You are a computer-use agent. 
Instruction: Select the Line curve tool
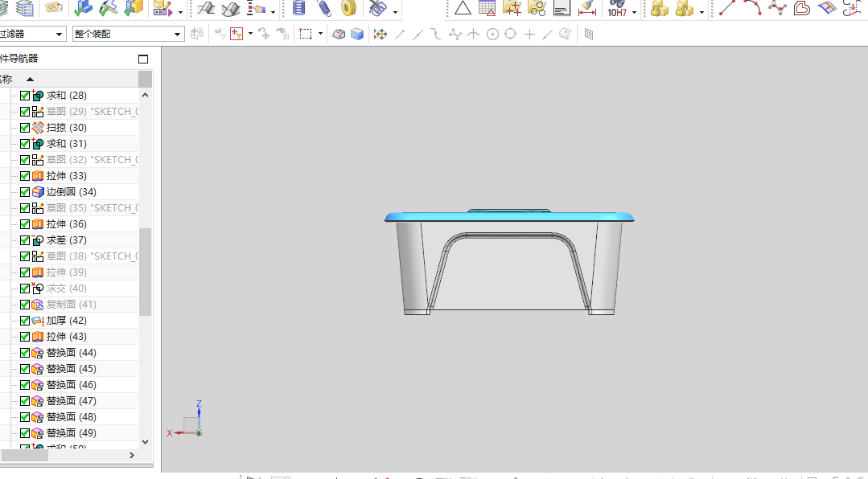[727, 8]
